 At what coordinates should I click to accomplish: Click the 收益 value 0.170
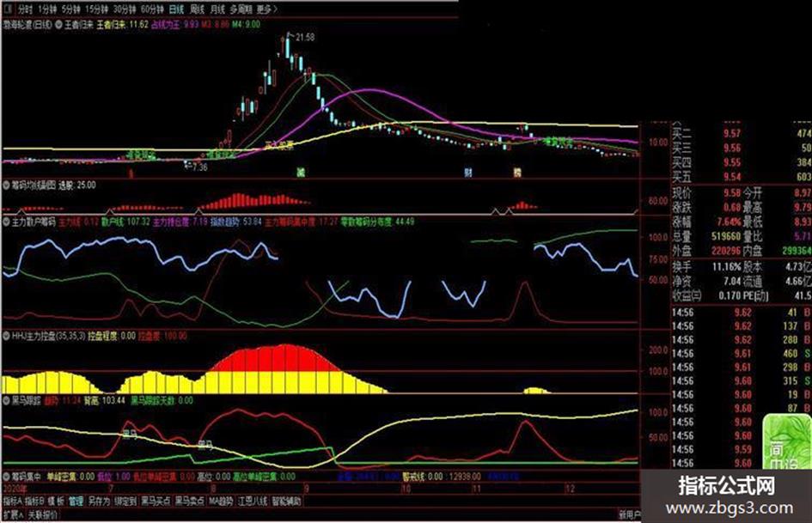coord(730,295)
